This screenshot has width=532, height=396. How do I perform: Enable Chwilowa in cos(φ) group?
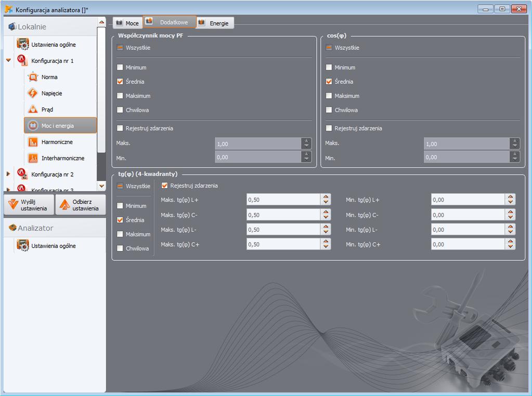(x=329, y=110)
